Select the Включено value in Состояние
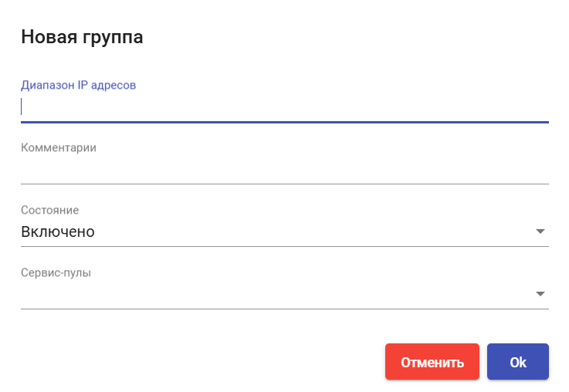The height and width of the screenshot is (392, 569). (x=58, y=231)
